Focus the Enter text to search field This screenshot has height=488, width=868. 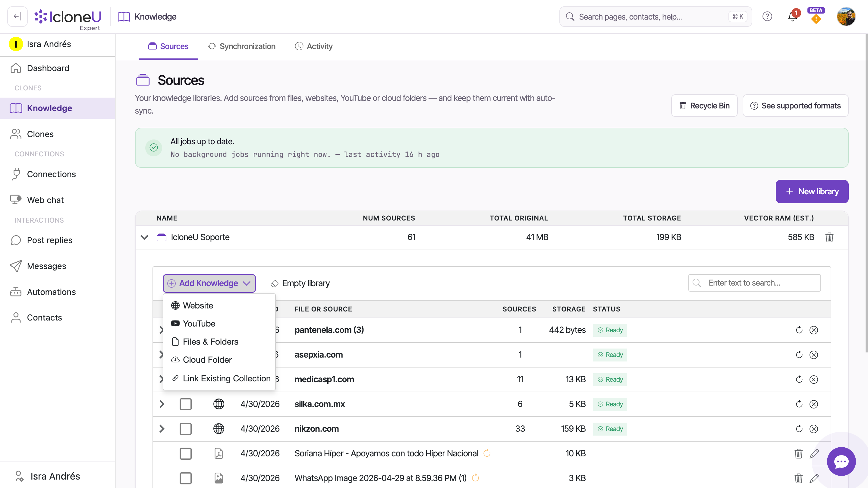click(762, 283)
